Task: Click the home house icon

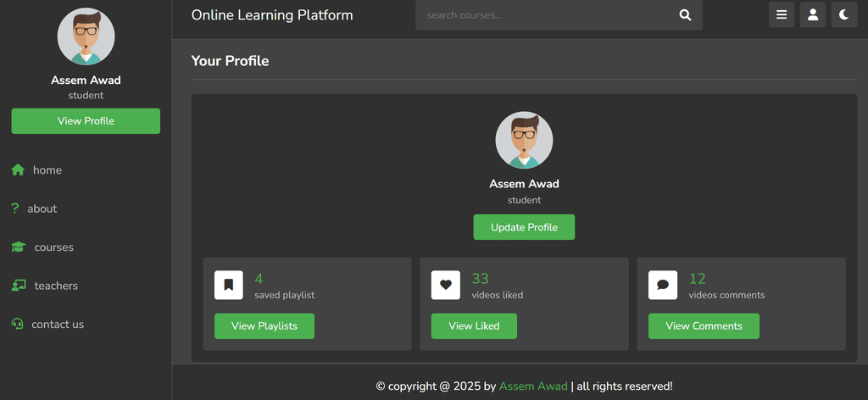Action: 18,170
